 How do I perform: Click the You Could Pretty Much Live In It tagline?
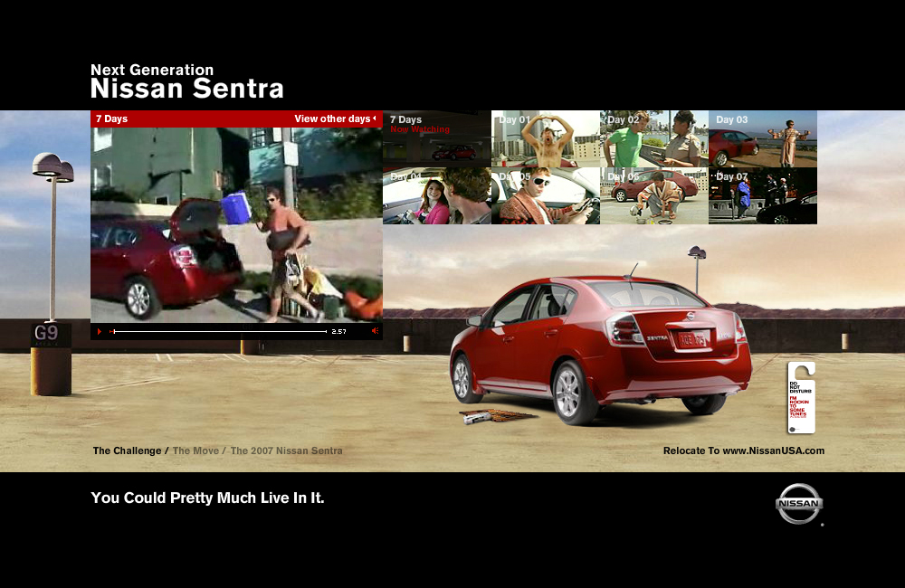click(x=208, y=498)
